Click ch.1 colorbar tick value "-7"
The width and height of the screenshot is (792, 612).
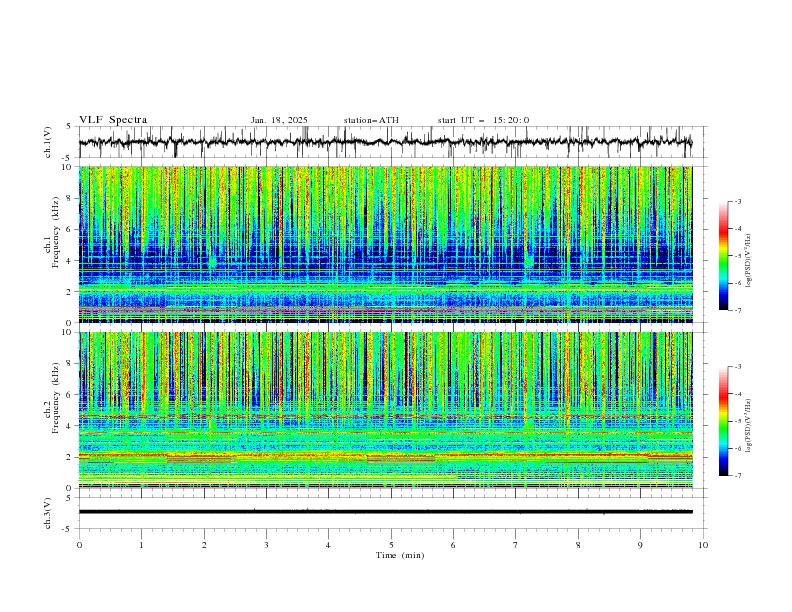click(738, 310)
